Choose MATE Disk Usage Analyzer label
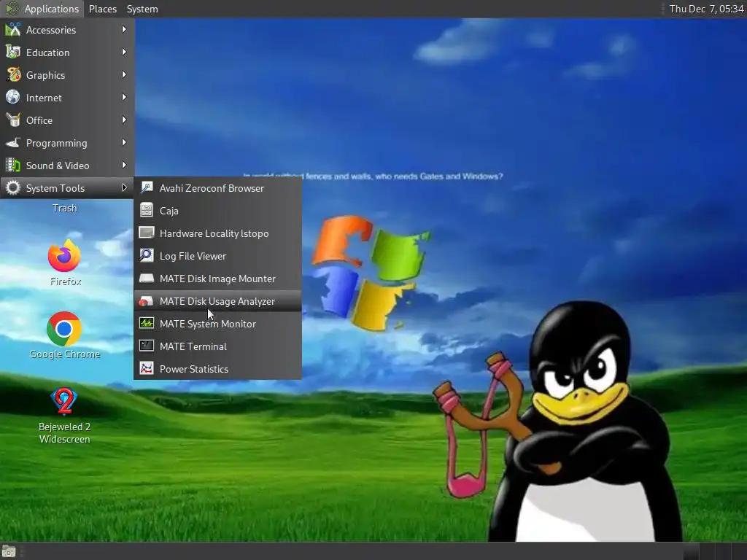Image resolution: width=747 pixels, height=560 pixels. (x=217, y=301)
